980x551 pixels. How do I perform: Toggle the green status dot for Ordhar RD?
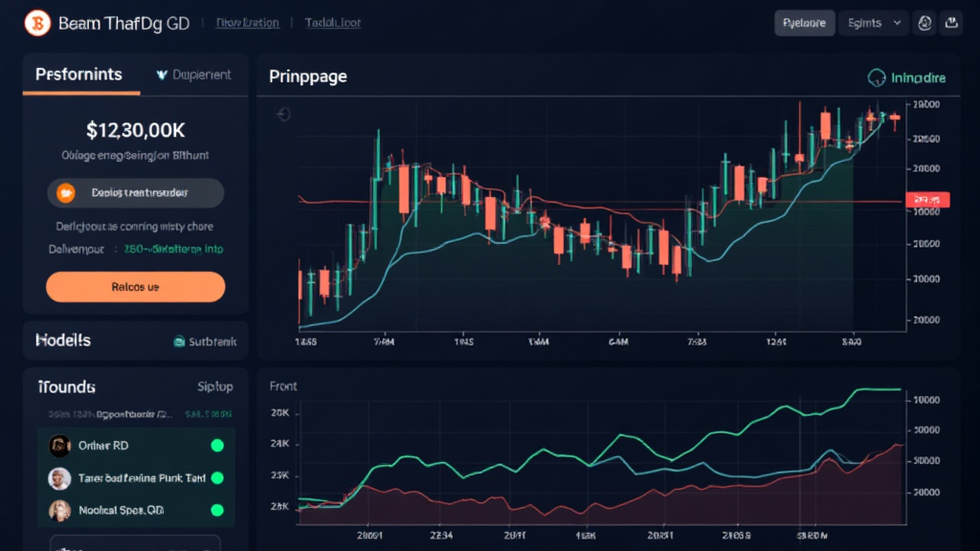[216, 446]
